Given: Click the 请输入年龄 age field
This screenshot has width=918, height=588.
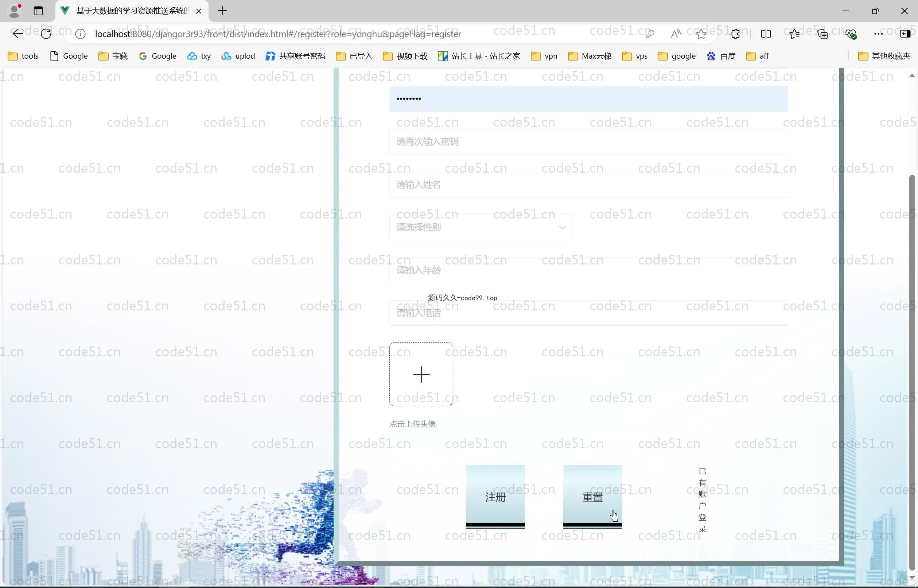Looking at the screenshot, I should pos(588,270).
